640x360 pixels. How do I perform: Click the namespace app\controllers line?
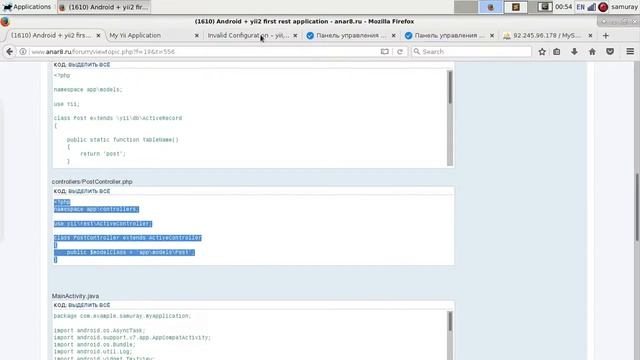96,209
